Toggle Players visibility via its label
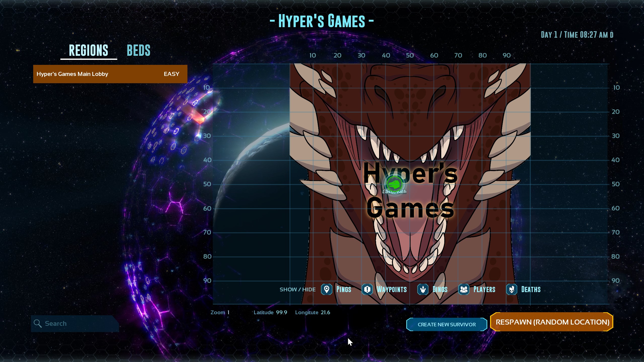Viewport: 644px width, 362px height. [x=484, y=289]
